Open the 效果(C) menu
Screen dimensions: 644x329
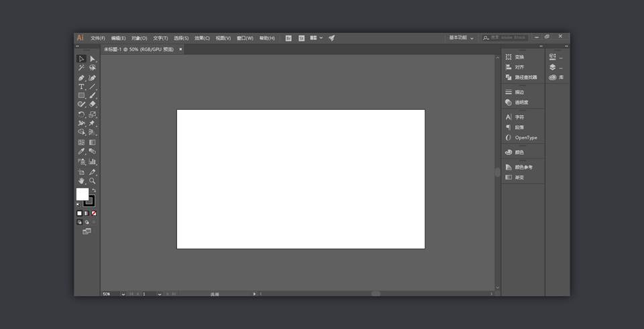coord(202,38)
